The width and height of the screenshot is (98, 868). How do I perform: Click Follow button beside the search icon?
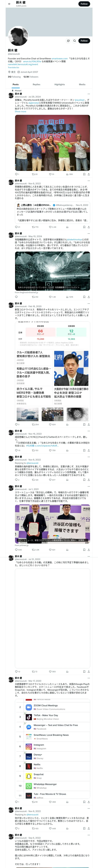coord(84,41)
